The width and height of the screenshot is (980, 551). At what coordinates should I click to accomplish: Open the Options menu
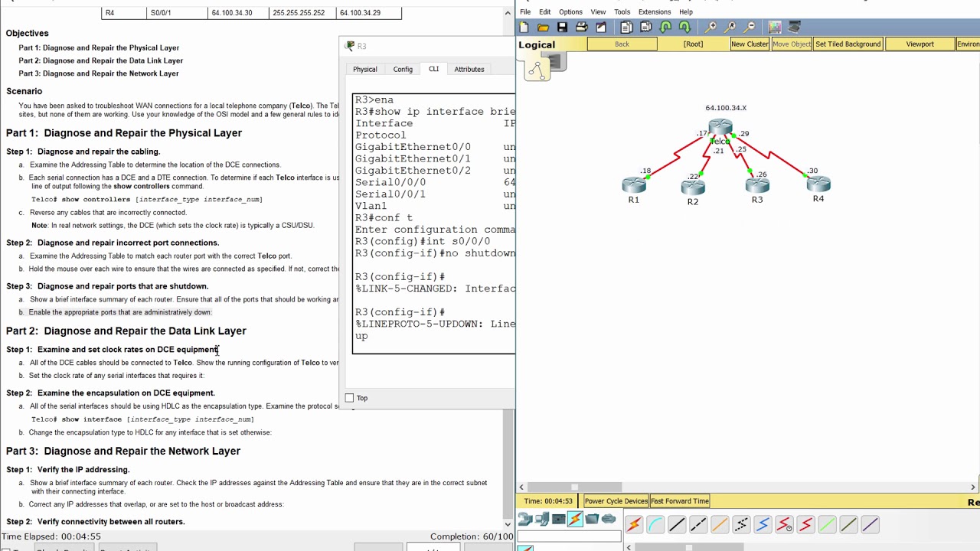(570, 11)
